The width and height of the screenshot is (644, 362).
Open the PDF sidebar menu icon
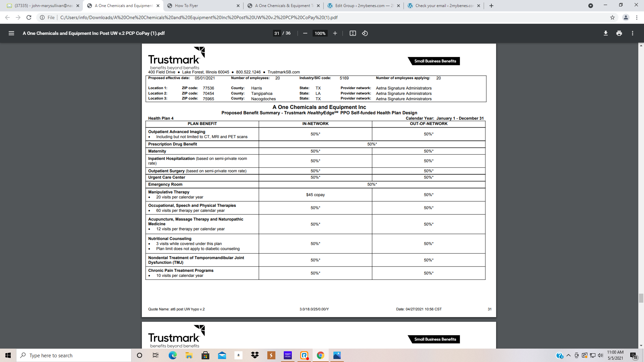tap(11, 33)
